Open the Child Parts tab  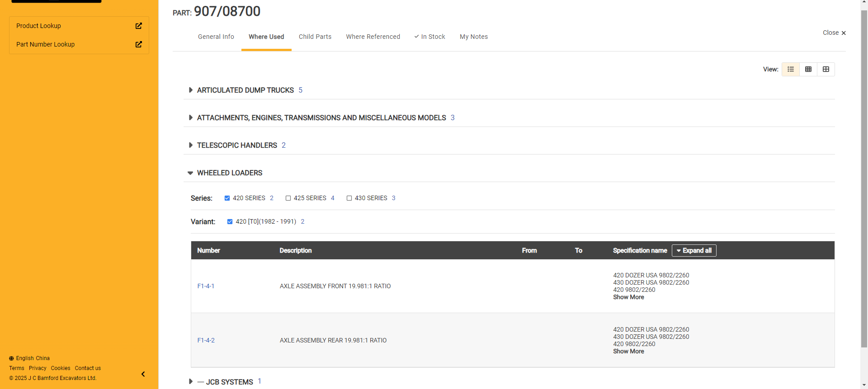pyautogui.click(x=315, y=37)
